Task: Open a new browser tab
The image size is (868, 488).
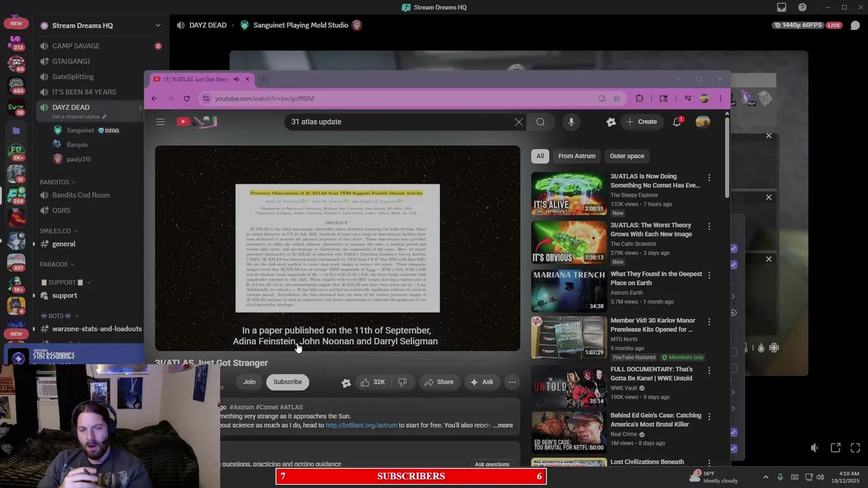Action: (264, 79)
